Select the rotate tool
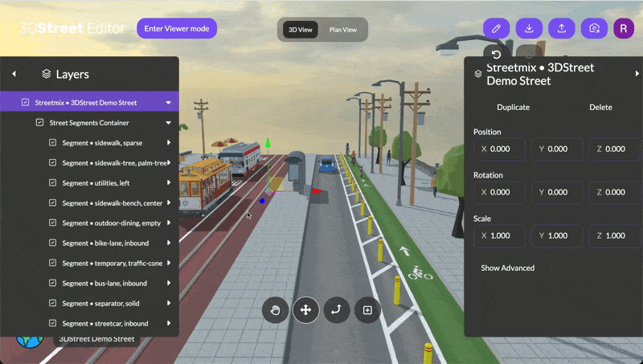The width and height of the screenshot is (643, 364). coord(337,309)
